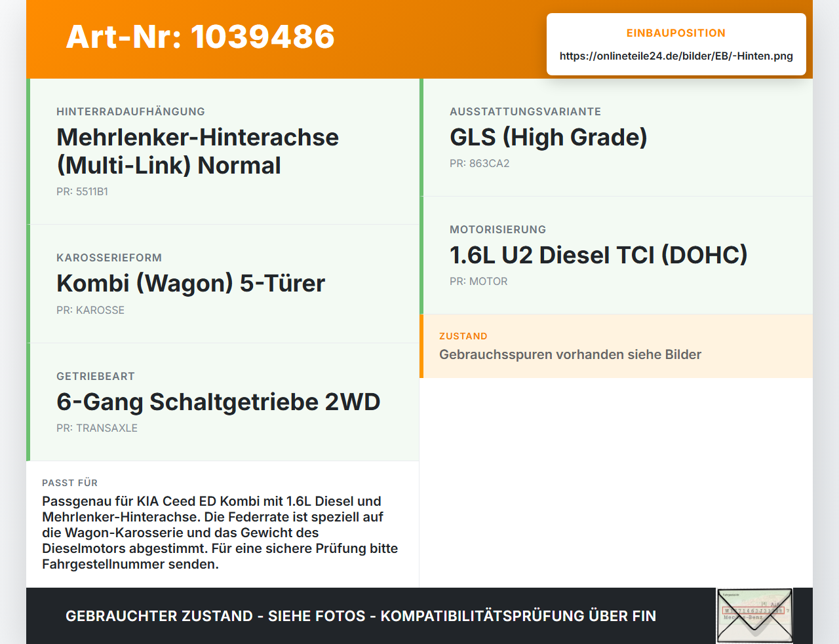
Task: Select the Mehrlenker-Hinterachse (Multi-Link) Normal value
Action: pos(197,151)
